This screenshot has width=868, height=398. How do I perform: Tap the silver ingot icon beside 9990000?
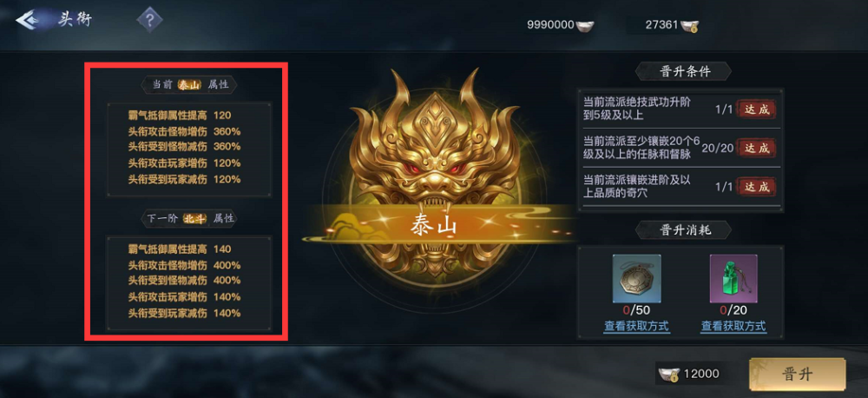coord(584,25)
